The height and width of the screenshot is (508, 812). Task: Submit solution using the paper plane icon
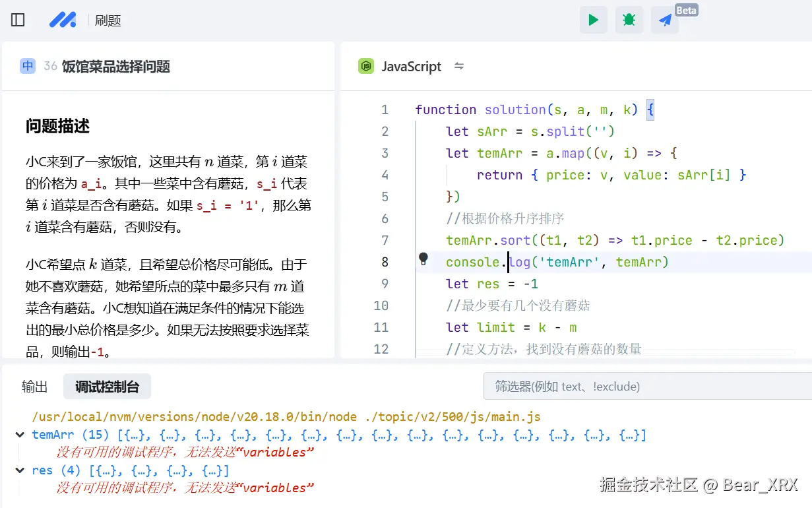664,20
